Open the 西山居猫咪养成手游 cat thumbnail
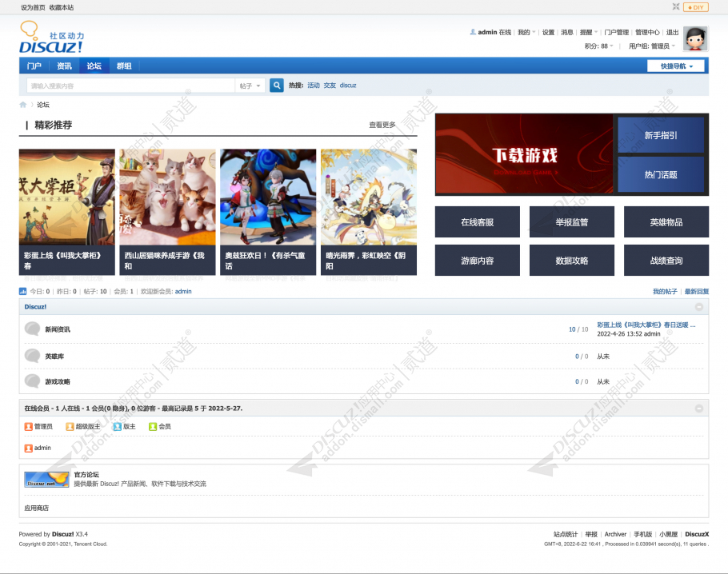Image resolution: width=728 pixels, height=574 pixels. pyautogui.click(x=168, y=197)
